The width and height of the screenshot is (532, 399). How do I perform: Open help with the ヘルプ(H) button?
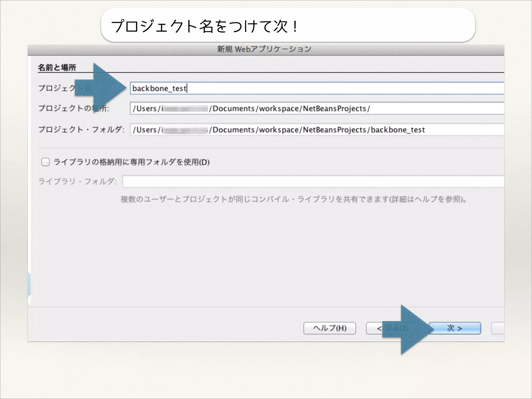[330, 328]
